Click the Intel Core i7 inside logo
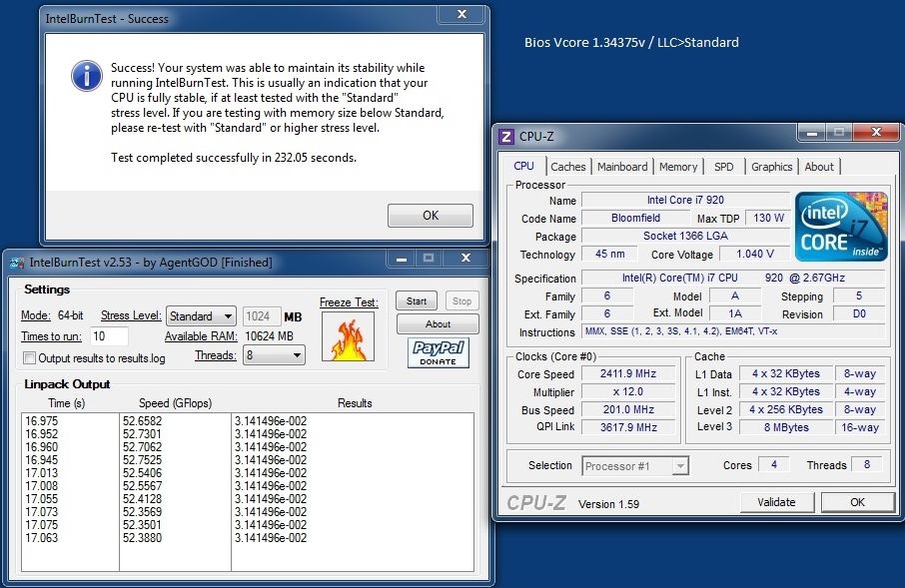The height and width of the screenshot is (588, 905). [x=841, y=227]
